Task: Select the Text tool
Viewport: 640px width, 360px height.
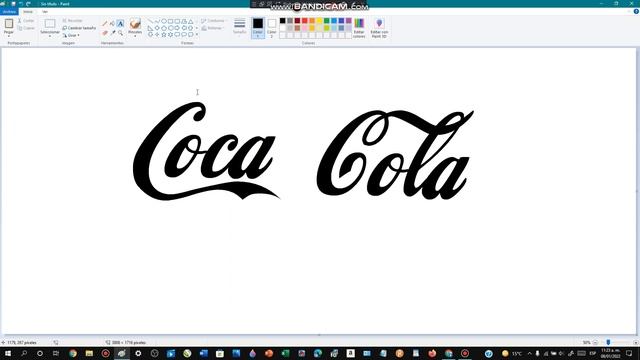Action: tap(120, 24)
